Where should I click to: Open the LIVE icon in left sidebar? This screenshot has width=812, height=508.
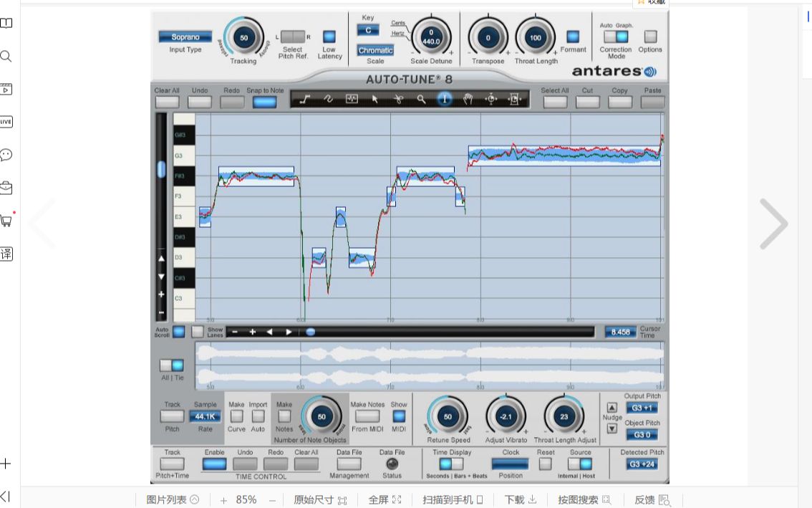click(x=6, y=122)
